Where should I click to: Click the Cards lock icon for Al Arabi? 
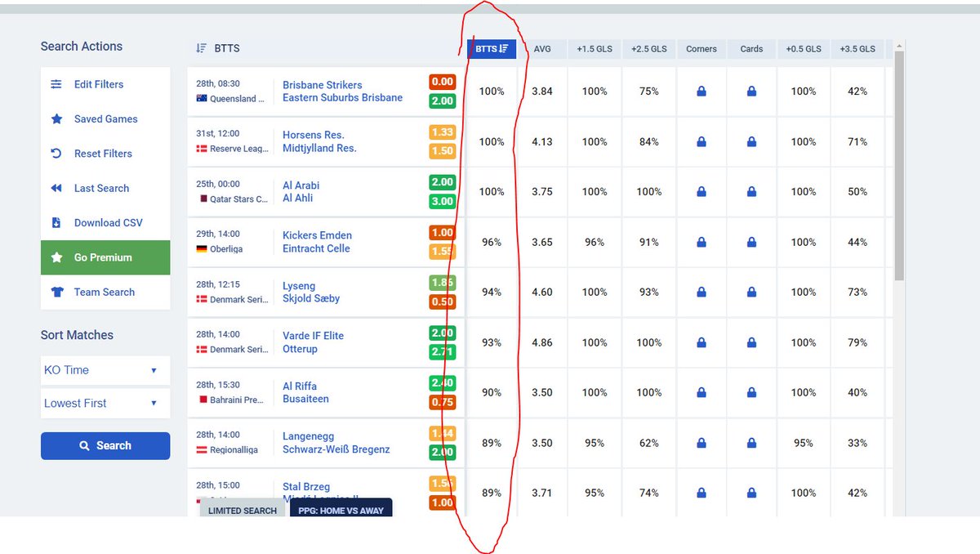(751, 192)
